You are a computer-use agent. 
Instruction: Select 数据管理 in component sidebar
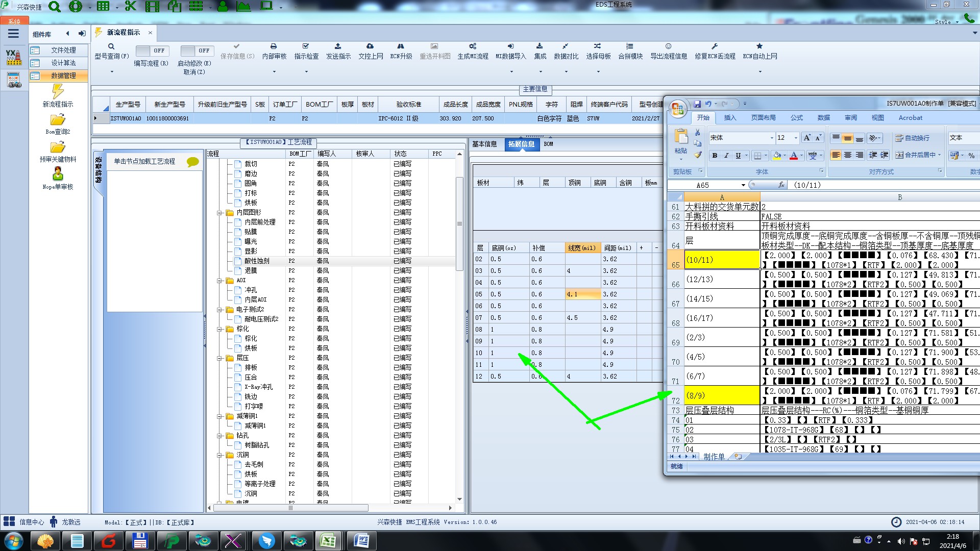(x=63, y=76)
